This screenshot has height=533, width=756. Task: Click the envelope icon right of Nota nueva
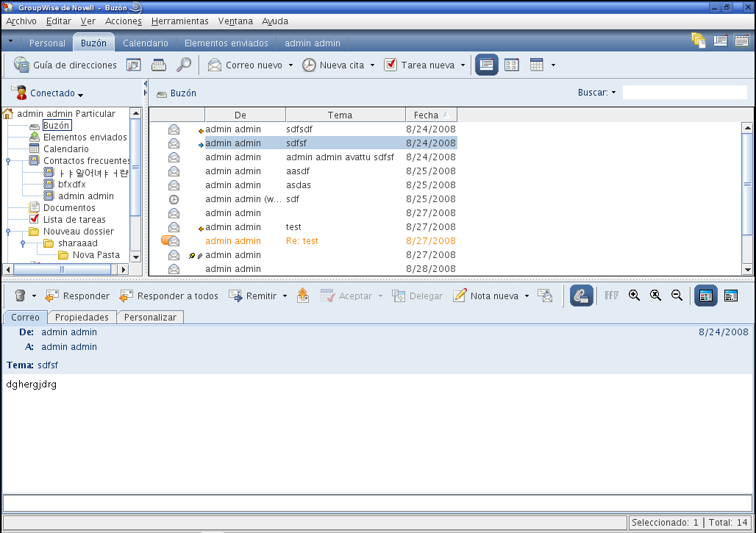coord(545,296)
